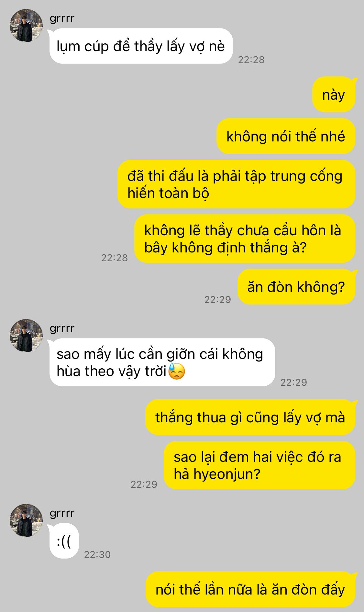364x612 pixels.
Task: Tap message 'sao mấy lúc cần giỡn'
Action: coord(162,362)
